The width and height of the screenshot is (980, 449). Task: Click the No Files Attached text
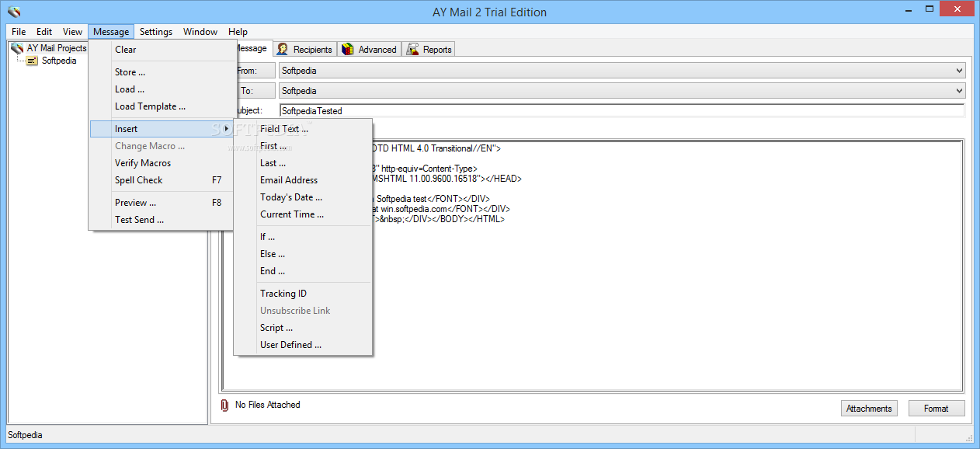(267, 405)
